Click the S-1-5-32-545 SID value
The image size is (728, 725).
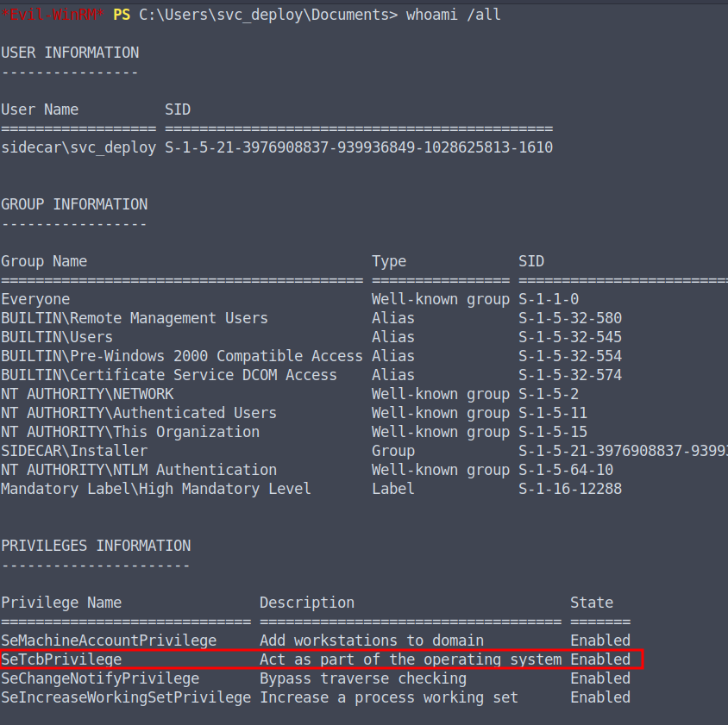570,337
